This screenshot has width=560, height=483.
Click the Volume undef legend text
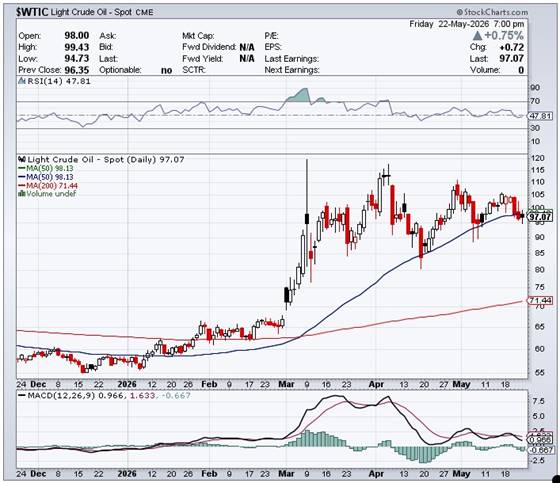[x=51, y=194]
